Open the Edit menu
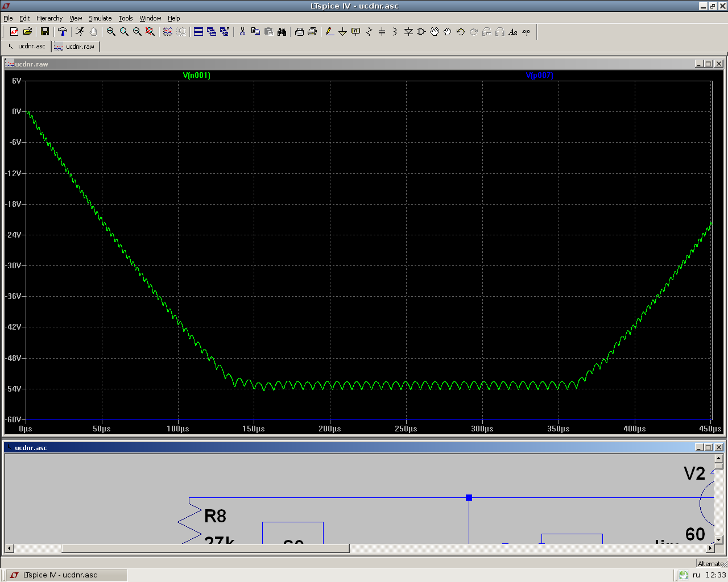The width and height of the screenshot is (728, 582). tap(24, 18)
